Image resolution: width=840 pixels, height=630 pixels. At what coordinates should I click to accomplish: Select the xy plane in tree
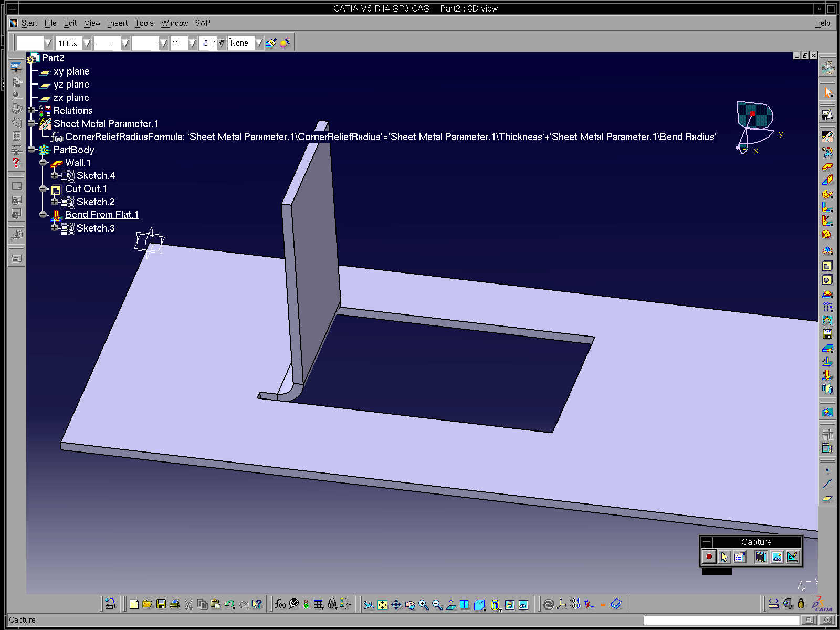(x=71, y=71)
